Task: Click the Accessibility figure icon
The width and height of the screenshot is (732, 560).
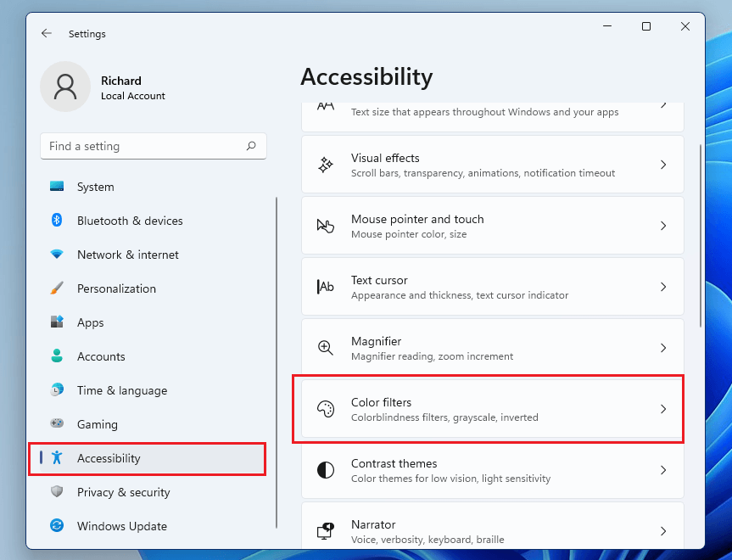Action: click(57, 457)
